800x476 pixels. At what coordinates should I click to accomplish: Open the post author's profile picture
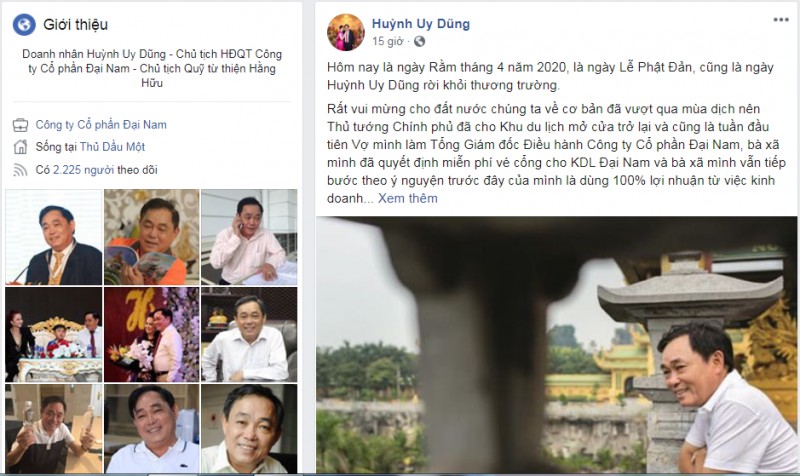345,33
